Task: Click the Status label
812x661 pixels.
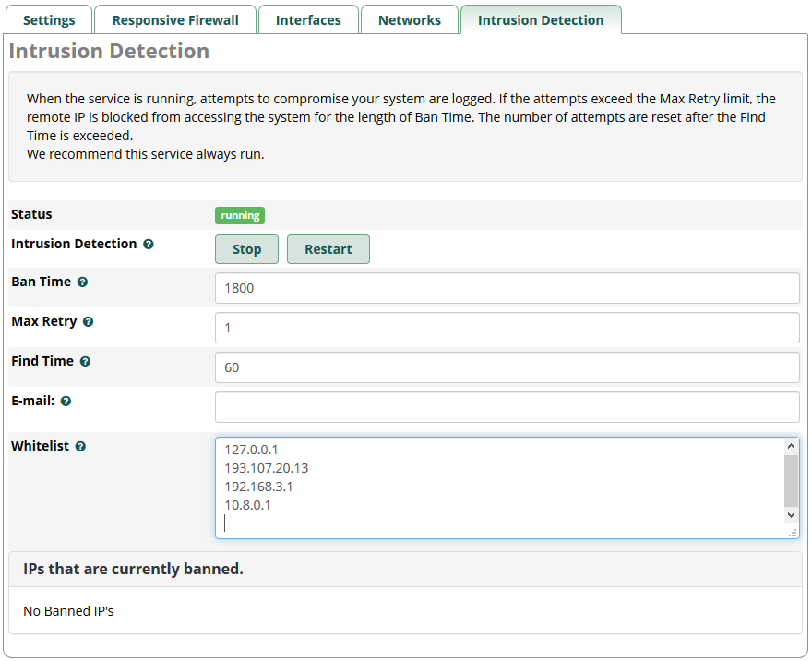Action: pyautogui.click(x=31, y=214)
